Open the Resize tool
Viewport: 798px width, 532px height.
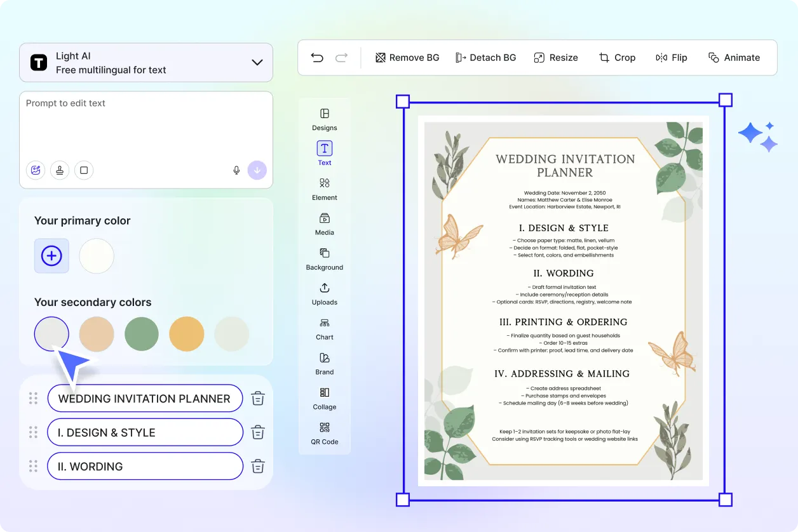pyautogui.click(x=556, y=58)
